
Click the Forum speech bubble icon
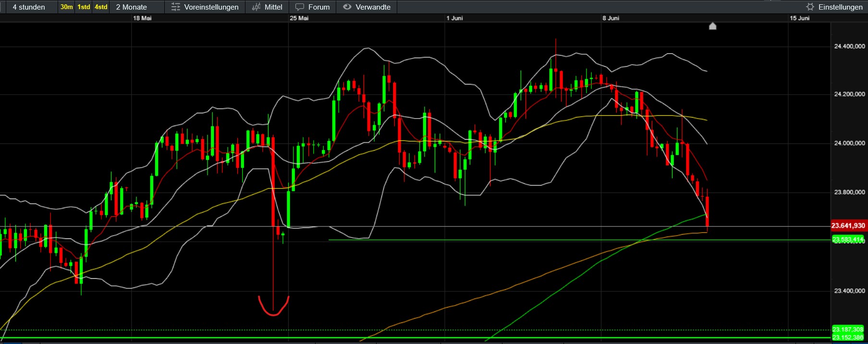click(x=300, y=7)
